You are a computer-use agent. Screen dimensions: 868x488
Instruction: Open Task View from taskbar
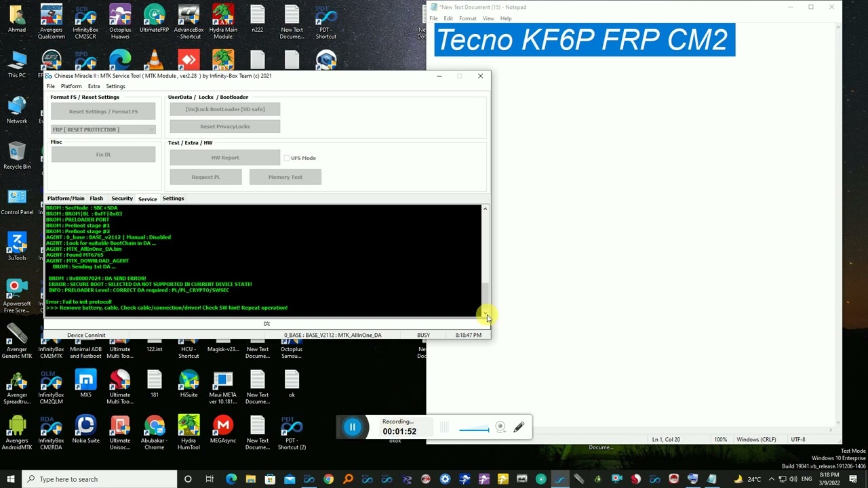[210, 479]
